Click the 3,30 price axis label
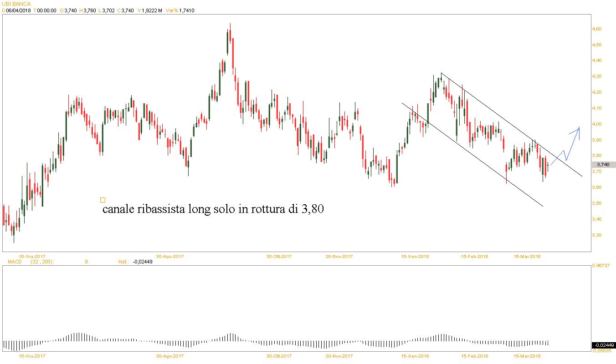 [x=596, y=235]
